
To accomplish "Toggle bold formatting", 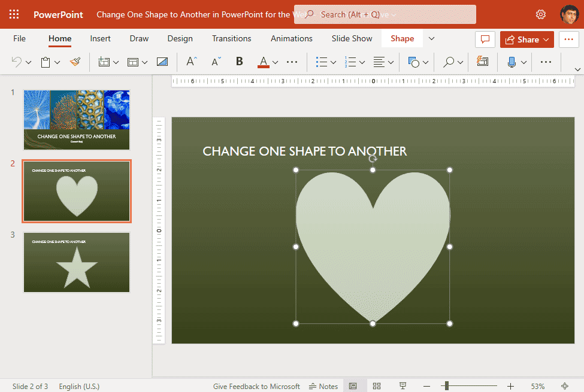I will [239, 62].
